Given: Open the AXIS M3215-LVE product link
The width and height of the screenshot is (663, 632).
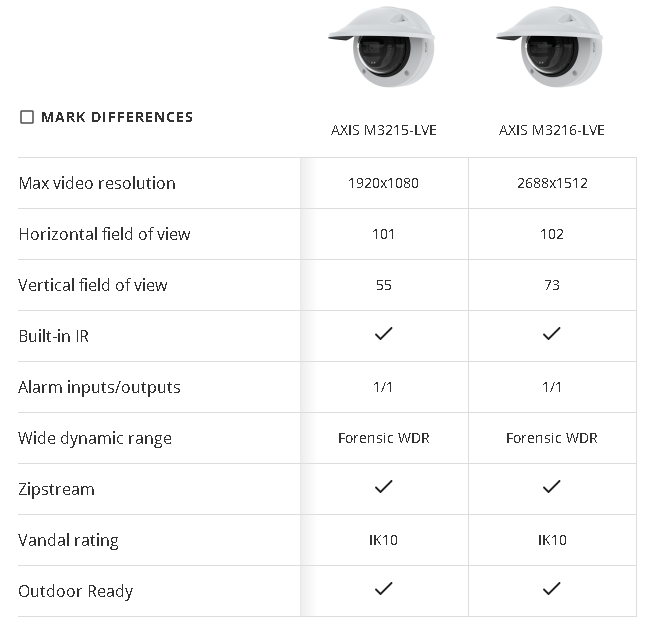Looking at the screenshot, I should pos(384,130).
